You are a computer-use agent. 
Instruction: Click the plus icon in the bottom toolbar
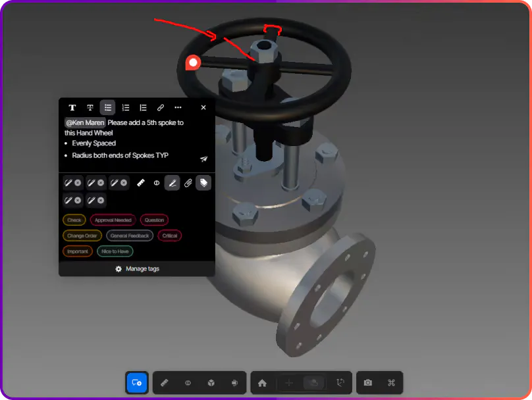[289, 383]
